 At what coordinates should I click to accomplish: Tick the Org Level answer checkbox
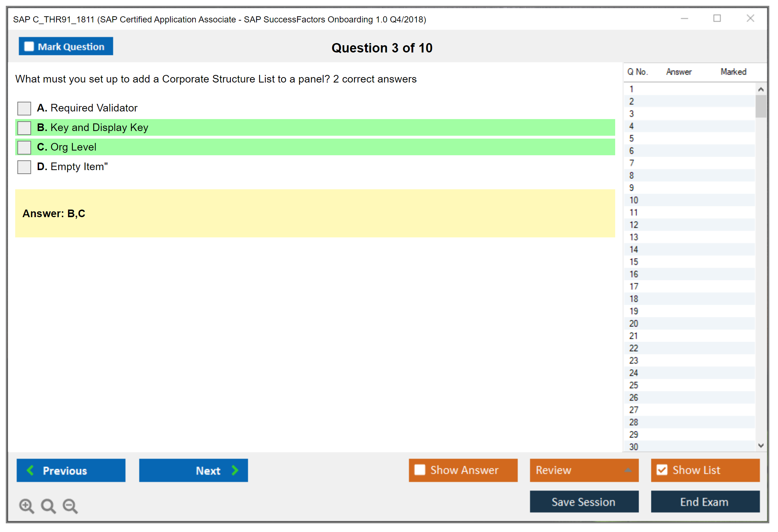(x=24, y=147)
